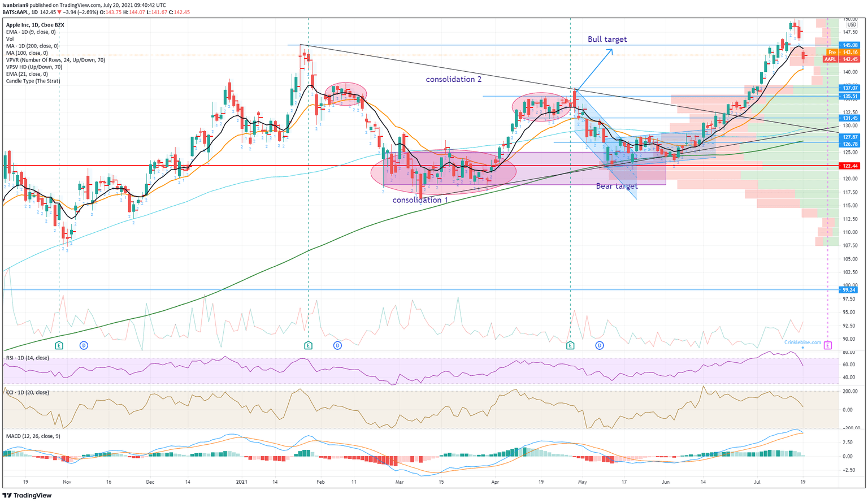
Task: Select the Apr label on the time axis
Action: (495, 482)
